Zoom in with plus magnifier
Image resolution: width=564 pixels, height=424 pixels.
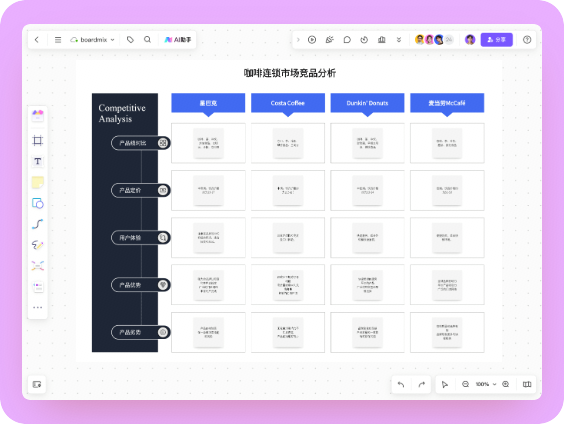pos(506,384)
